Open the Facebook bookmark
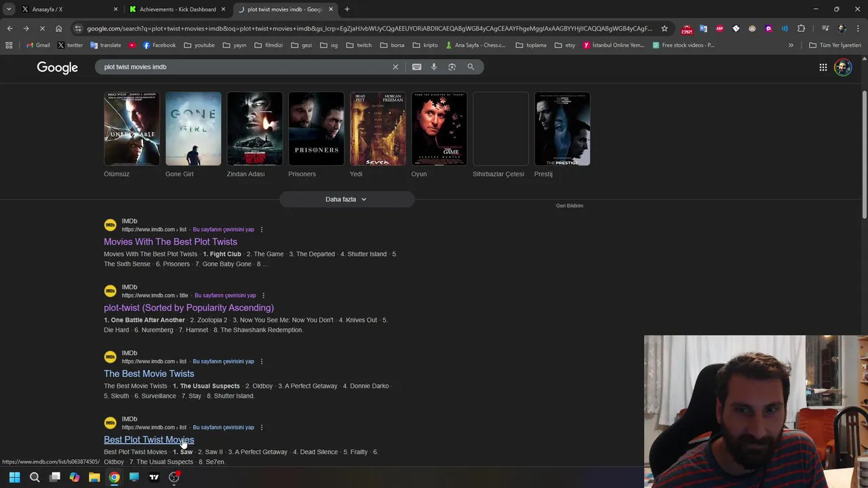868x488 pixels. pyautogui.click(x=159, y=45)
